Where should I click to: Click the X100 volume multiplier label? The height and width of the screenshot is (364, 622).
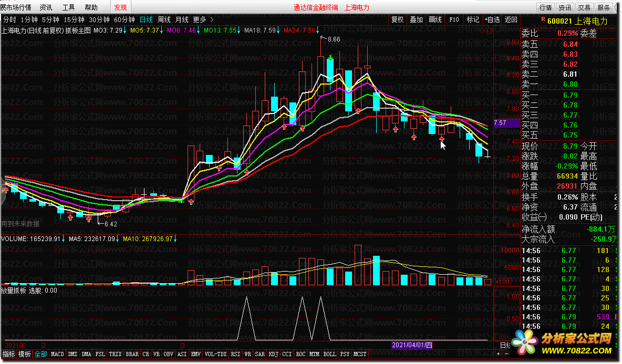502,282
